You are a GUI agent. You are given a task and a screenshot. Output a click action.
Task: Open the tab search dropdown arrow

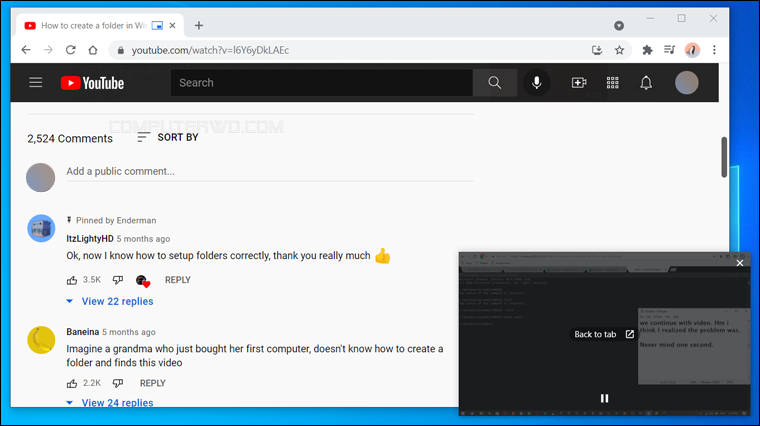coord(619,26)
